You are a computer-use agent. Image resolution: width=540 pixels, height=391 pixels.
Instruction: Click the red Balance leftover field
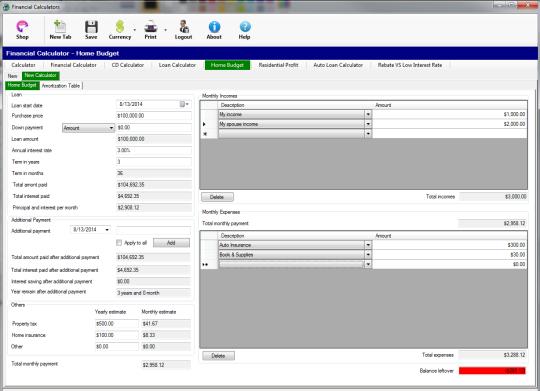pyautogui.click(x=492, y=371)
